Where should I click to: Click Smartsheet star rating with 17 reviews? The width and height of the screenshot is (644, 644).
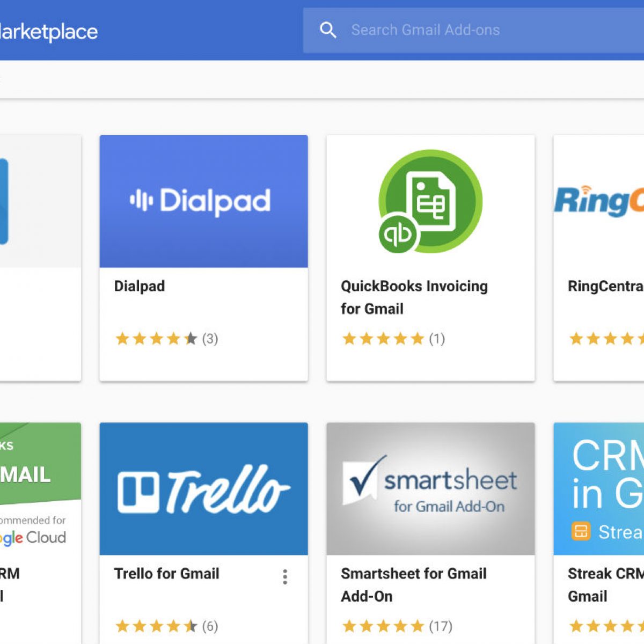[397, 626]
